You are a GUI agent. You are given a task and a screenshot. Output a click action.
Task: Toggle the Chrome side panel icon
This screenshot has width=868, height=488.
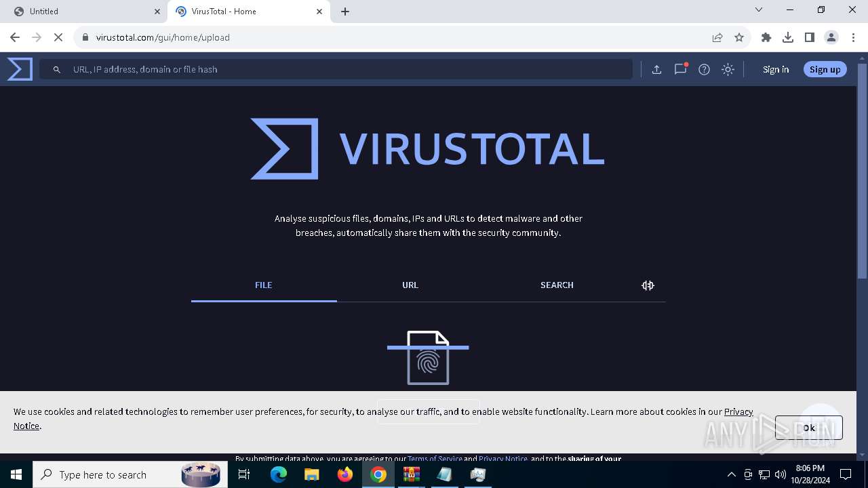click(x=810, y=37)
